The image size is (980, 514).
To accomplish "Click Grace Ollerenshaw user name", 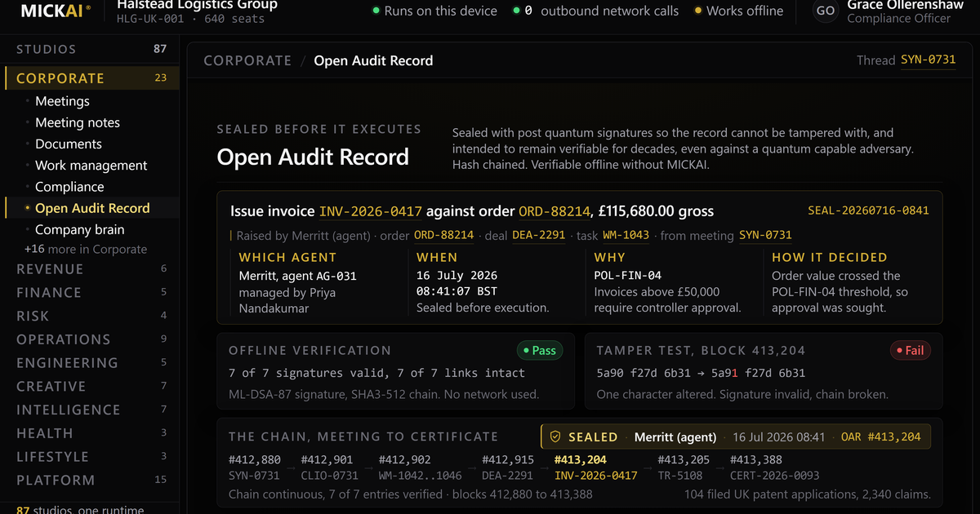I will tap(905, 5).
